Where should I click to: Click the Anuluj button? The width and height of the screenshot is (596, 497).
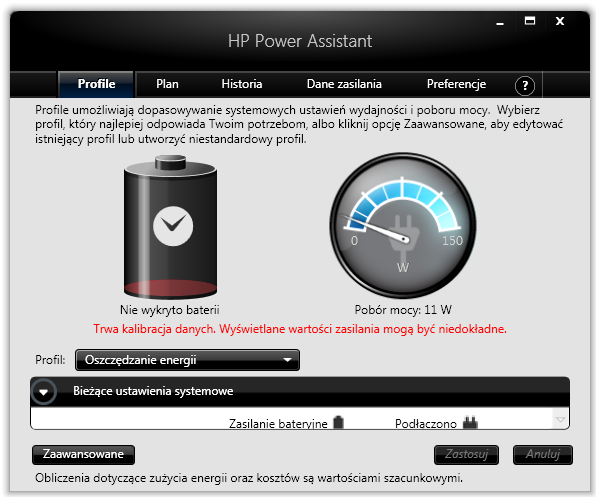[543, 454]
